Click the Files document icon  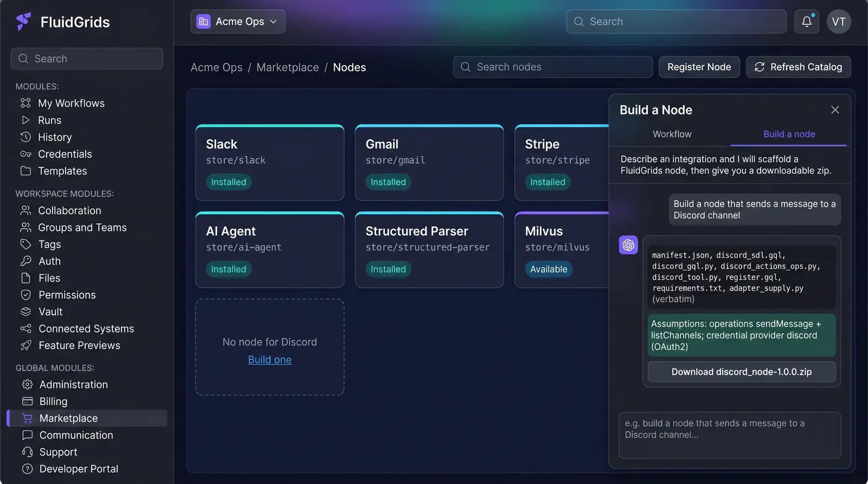[25, 278]
